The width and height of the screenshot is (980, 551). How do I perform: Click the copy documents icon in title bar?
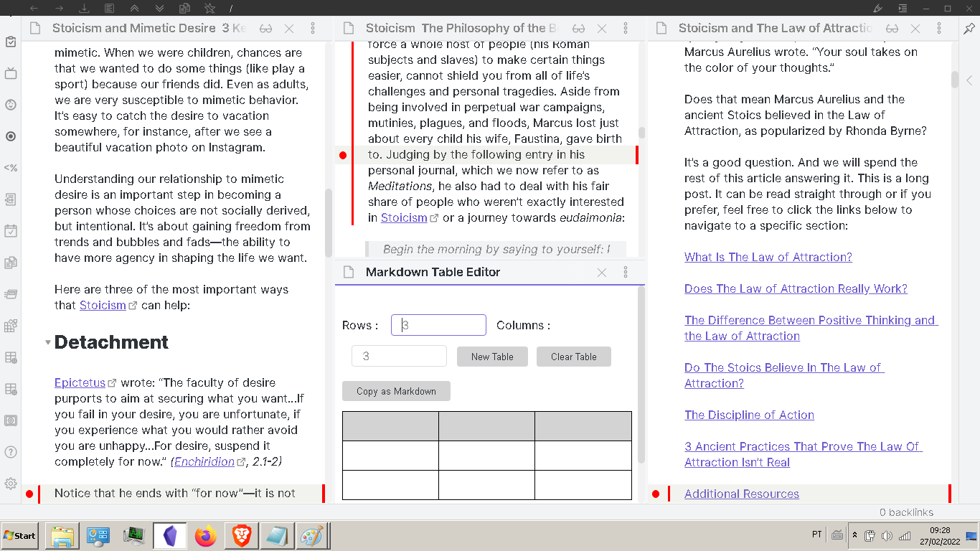click(184, 8)
